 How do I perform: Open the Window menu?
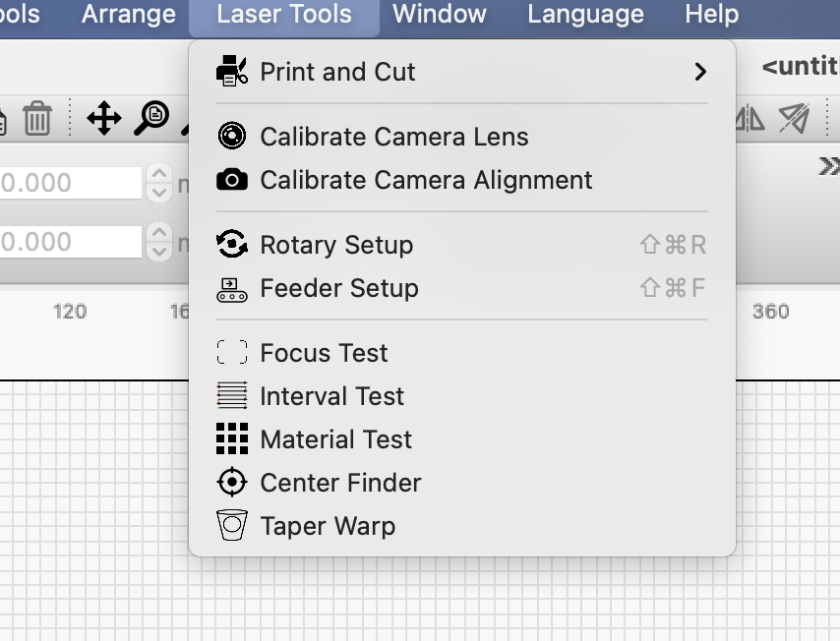click(x=440, y=15)
